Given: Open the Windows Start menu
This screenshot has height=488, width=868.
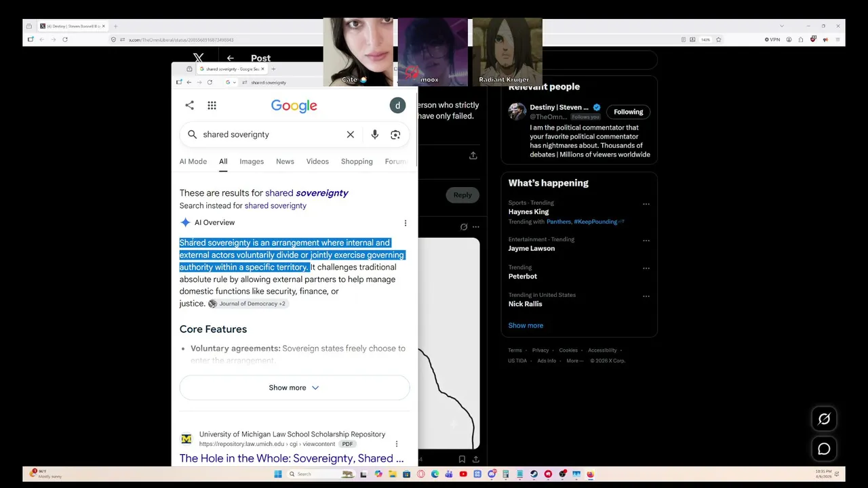Looking at the screenshot, I should pos(278,474).
